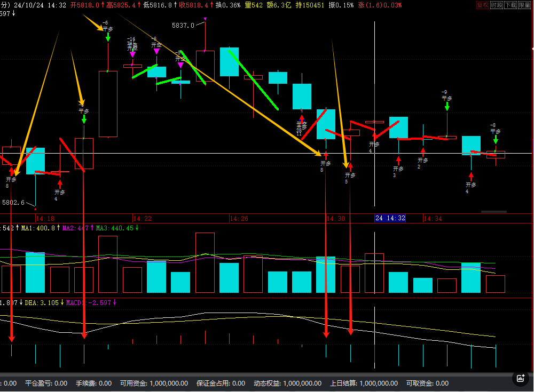The width and height of the screenshot is (534, 392).
Task: Click the screenshot capture icon at bottom right
Action: point(521,378)
